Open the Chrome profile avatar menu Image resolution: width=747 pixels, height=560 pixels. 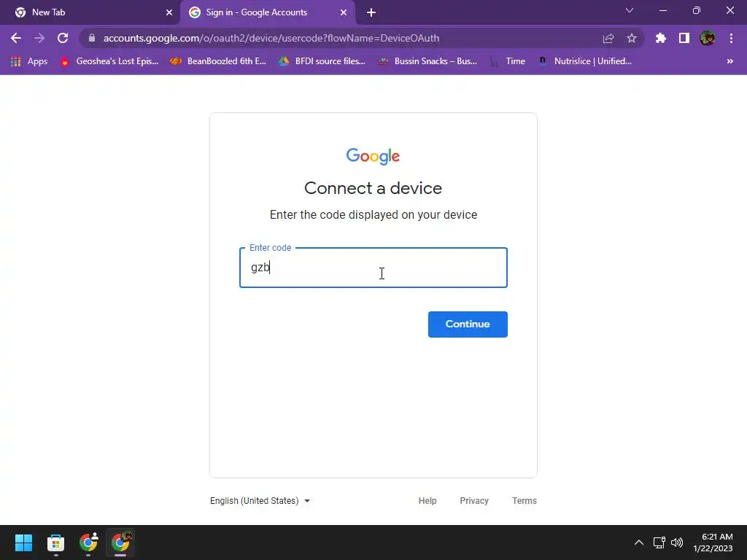tap(708, 38)
